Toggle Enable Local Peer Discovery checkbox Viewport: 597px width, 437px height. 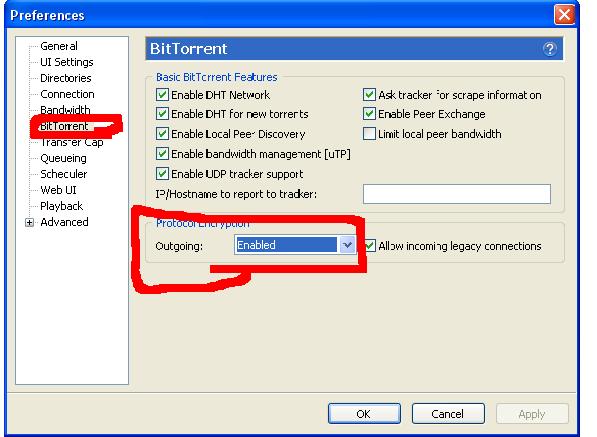pyautogui.click(x=163, y=134)
